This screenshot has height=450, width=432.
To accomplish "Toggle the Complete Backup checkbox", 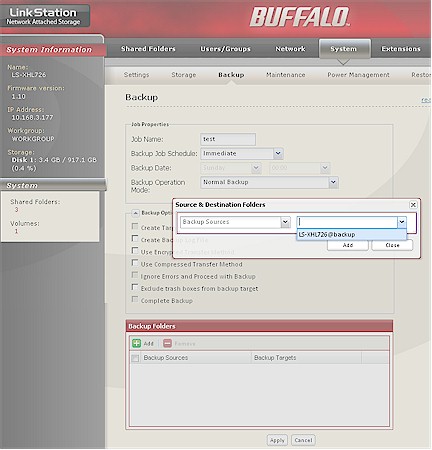I will (135, 299).
